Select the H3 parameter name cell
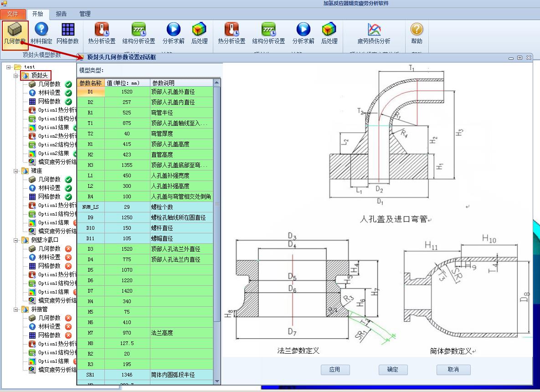The height and width of the screenshot is (392, 540). coord(91,165)
